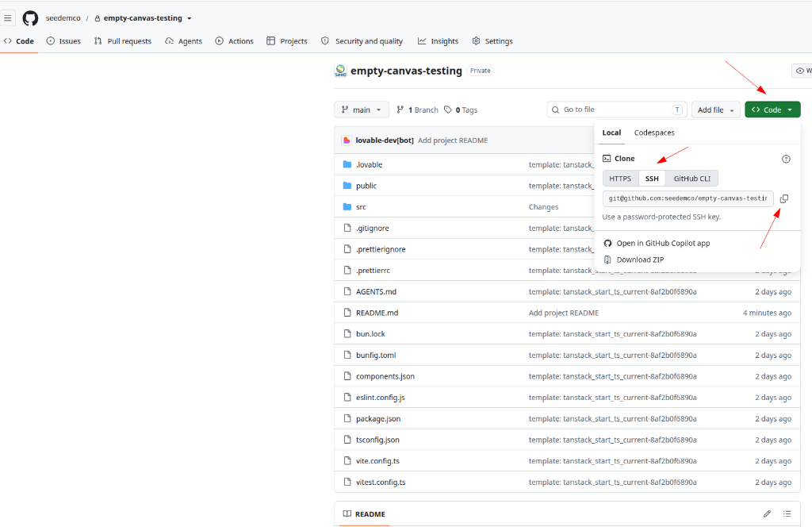Image resolution: width=812 pixels, height=527 pixels.
Task: Open the Actions tab
Action: (234, 41)
